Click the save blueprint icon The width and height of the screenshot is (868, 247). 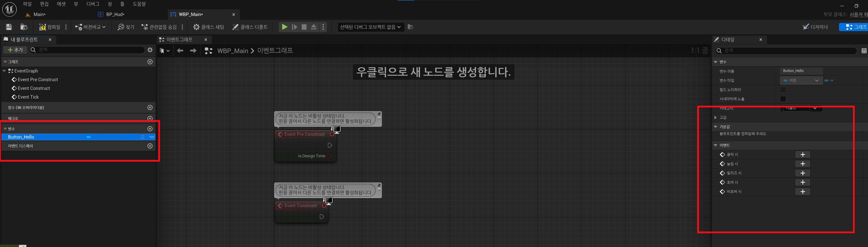point(9,27)
